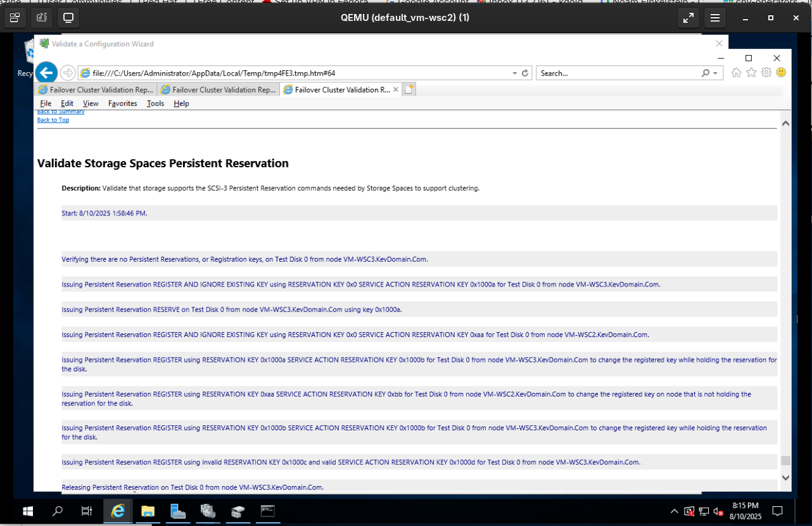Open the Action Center notifications icon

(778, 511)
